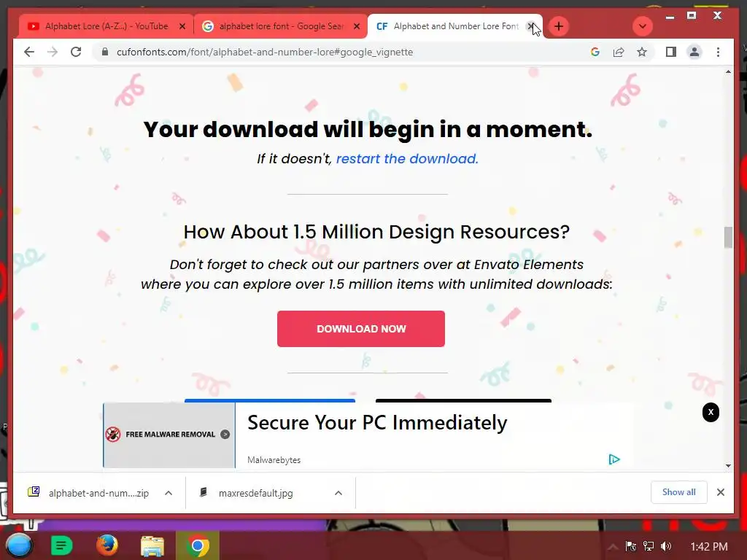
Task: Reload the current page
Action: tap(76, 52)
